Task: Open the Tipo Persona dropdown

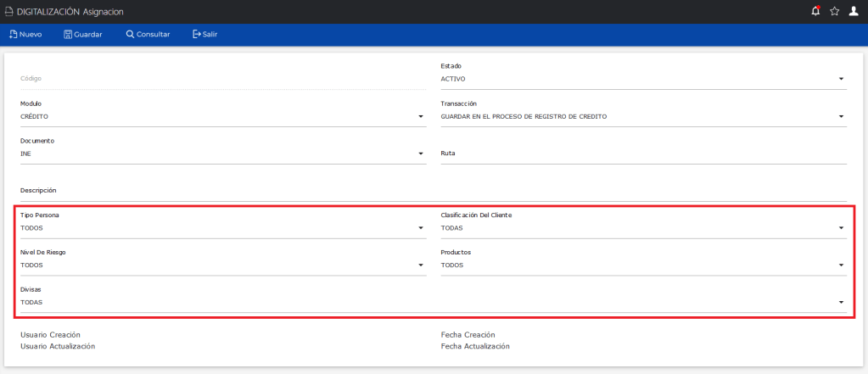Action: (x=222, y=228)
